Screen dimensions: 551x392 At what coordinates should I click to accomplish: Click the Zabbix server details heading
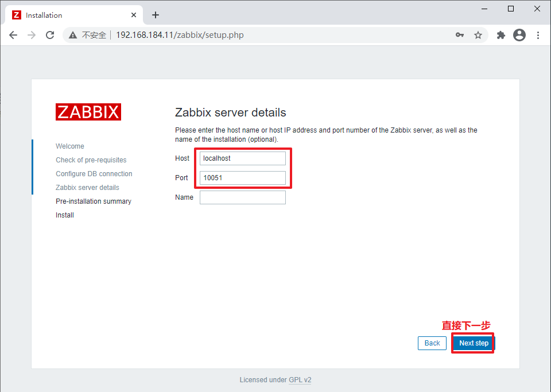tap(231, 112)
